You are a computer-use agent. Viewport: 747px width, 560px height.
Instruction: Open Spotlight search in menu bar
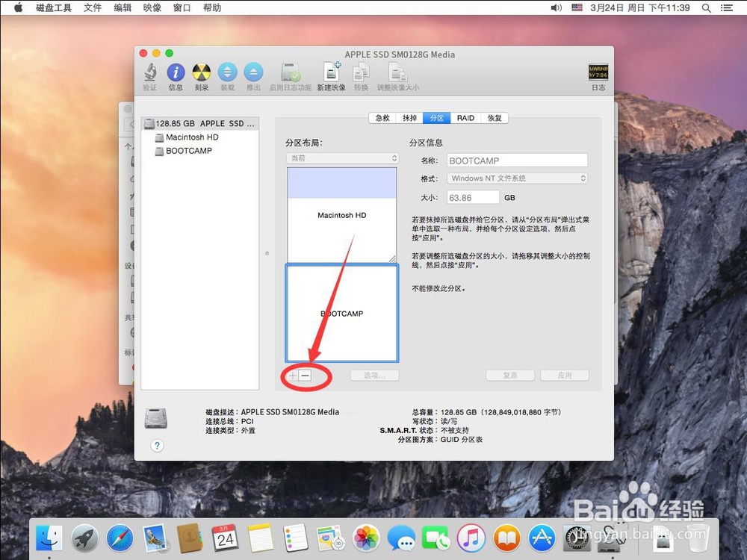tap(707, 7)
